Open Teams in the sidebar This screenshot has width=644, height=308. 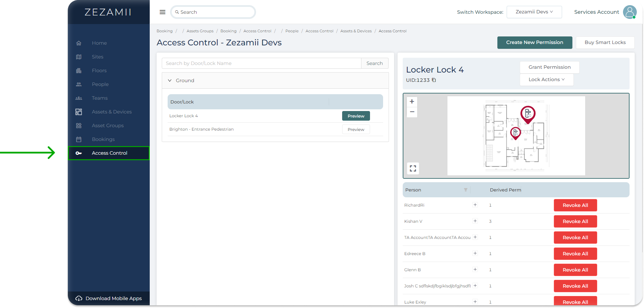pyautogui.click(x=99, y=98)
